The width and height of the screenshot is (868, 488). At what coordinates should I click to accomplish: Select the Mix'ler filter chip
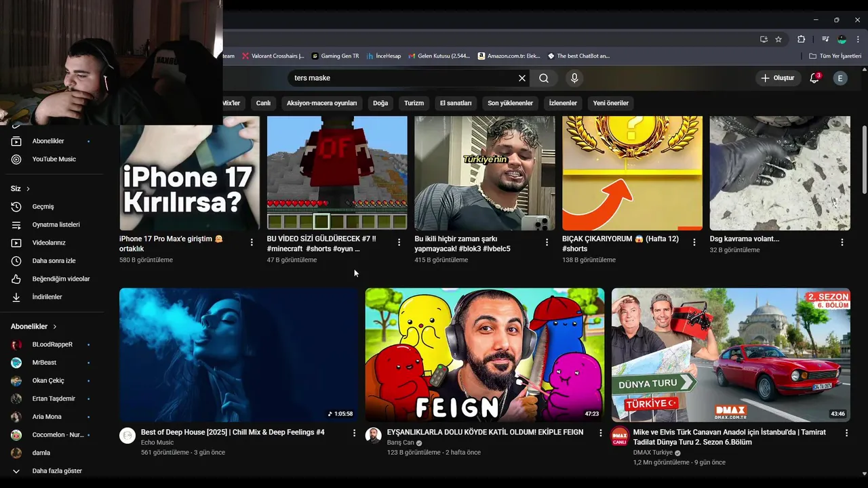[x=231, y=103]
